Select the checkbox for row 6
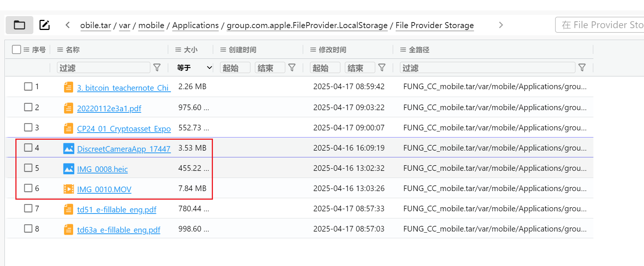 tap(28, 188)
